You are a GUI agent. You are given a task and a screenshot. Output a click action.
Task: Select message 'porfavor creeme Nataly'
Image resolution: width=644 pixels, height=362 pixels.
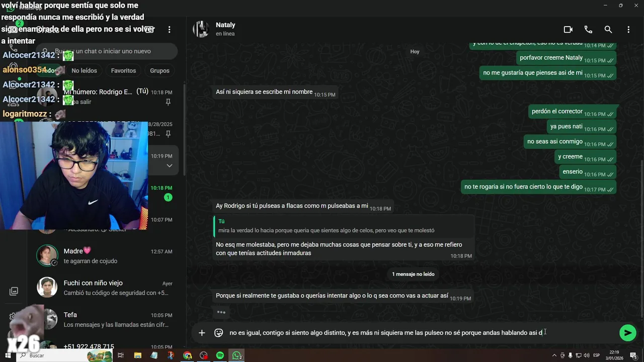[x=566, y=58]
